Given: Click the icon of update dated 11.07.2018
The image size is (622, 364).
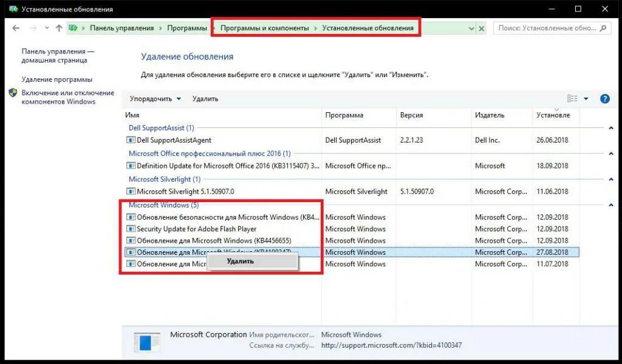Looking at the screenshot, I should coord(131,264).
